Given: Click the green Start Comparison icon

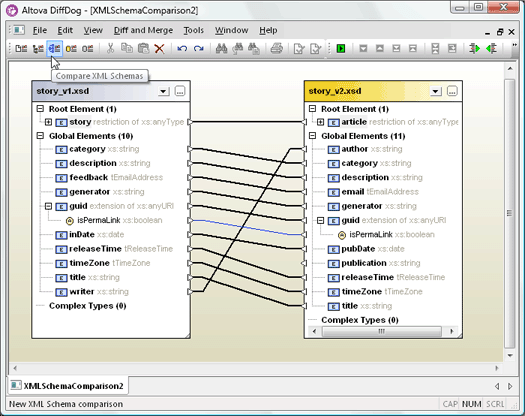Looking at the screenshot, I should click(x=341, y=49).
